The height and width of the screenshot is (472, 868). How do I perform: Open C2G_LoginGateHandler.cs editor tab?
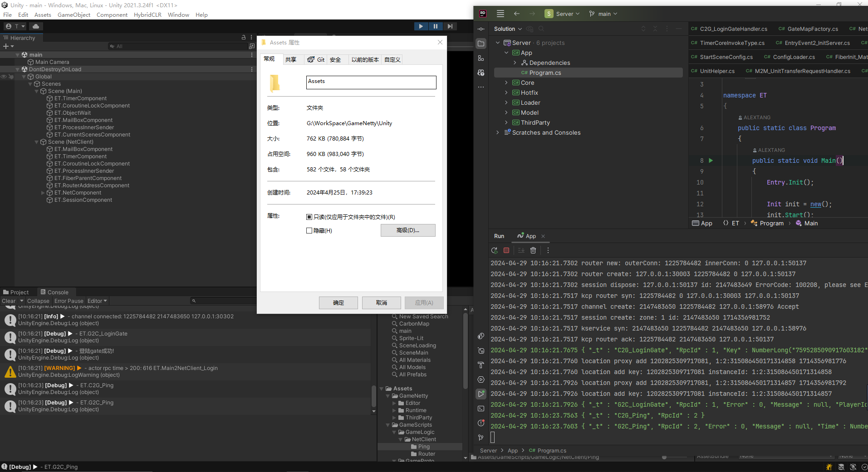point(729,29)
